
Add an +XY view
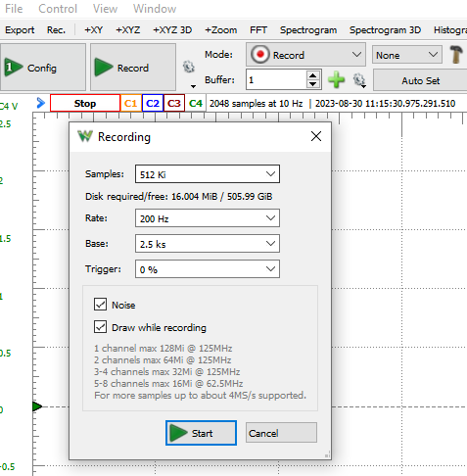[x=93, y=30]
